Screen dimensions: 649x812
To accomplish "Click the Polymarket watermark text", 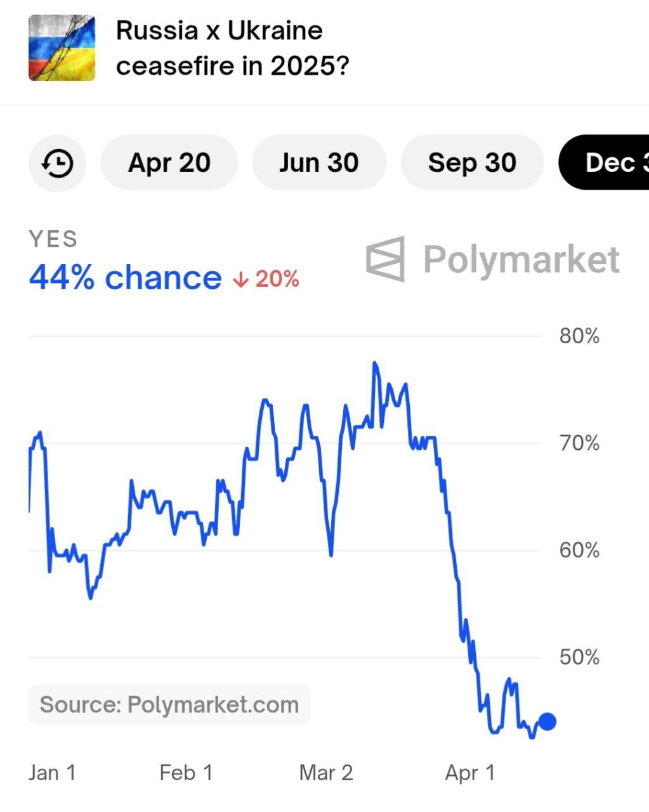I will pyautogui.click(x=521, y=259).
